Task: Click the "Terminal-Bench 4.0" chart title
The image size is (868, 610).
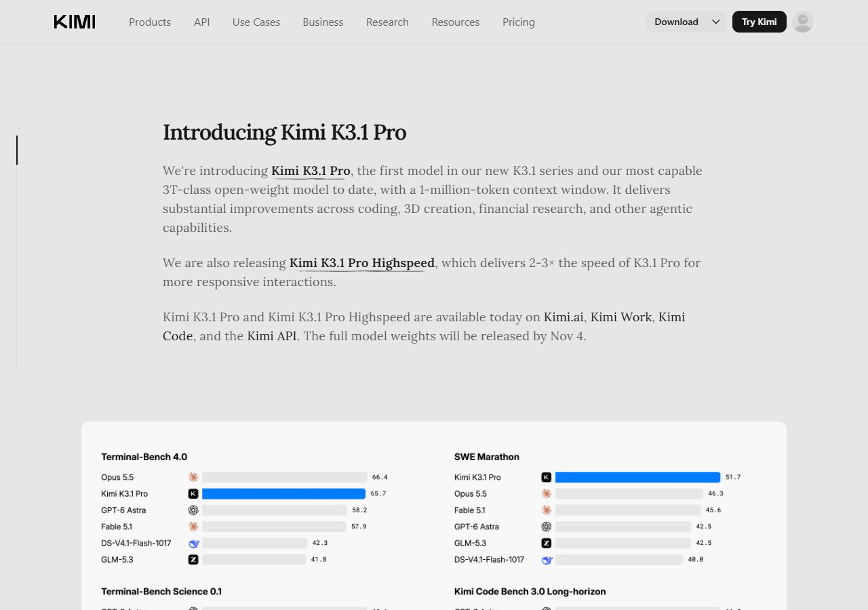Action: point(144,457)
